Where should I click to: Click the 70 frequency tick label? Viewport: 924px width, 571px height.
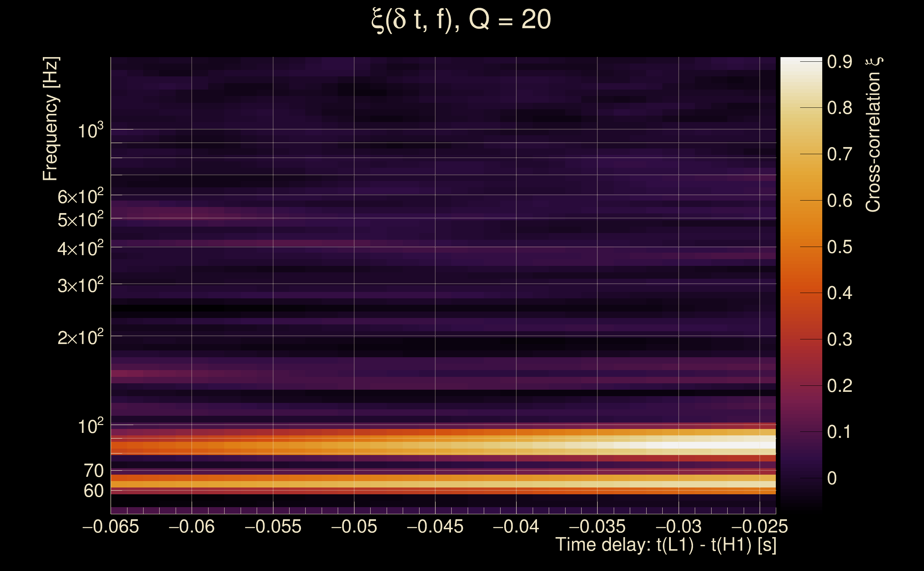click(93, 471)
